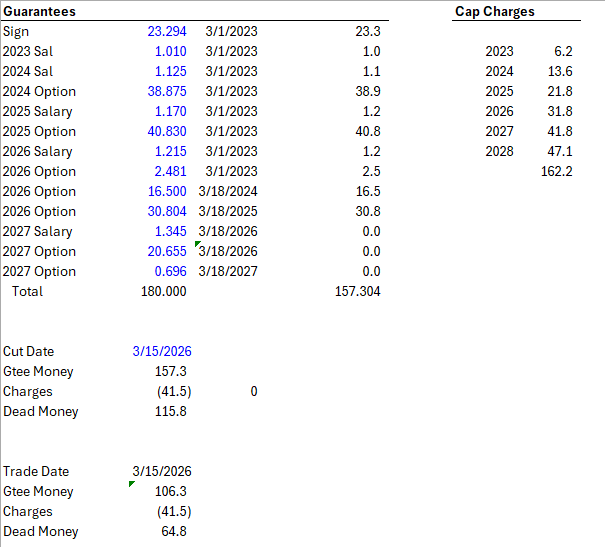The height and width of the screenshot is (547, 605).
Task: Click the Trade Date label cell
Action: coord(36,471)
